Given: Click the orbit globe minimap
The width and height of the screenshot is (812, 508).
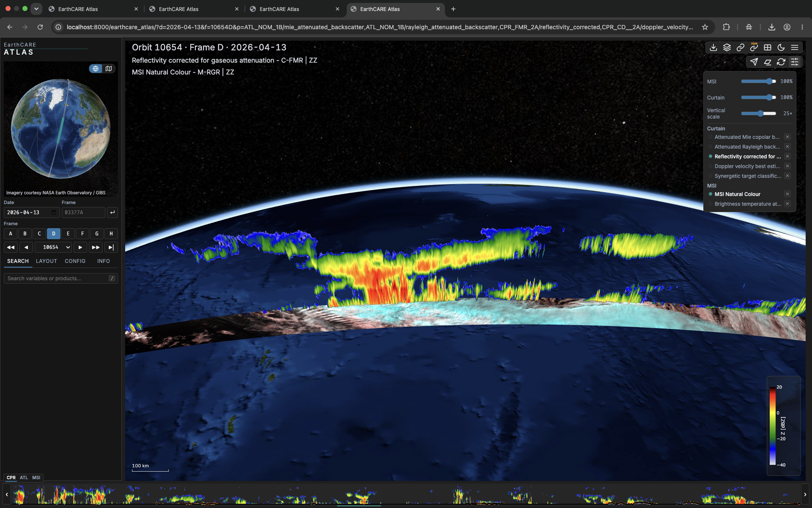Looking at the screenshot, I should click(x=60, y=129).
